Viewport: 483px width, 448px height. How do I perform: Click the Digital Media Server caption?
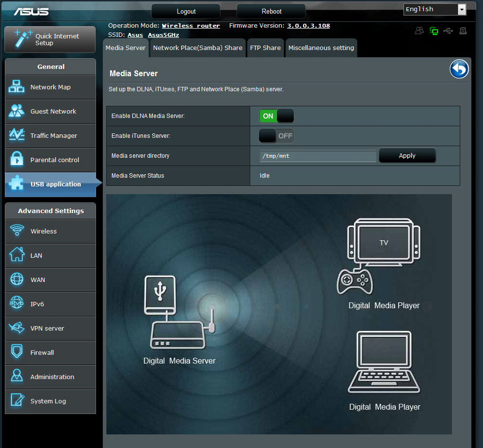point(179,361)
